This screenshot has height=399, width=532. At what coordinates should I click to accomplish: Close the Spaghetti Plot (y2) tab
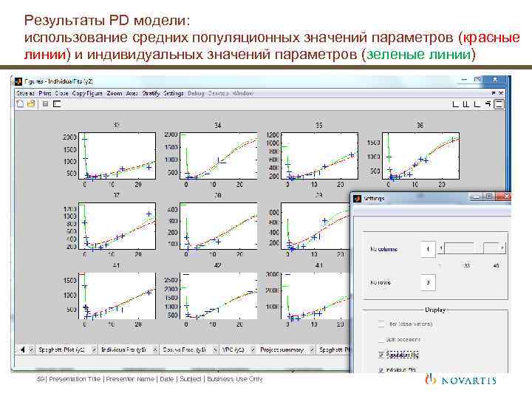tap(94, 349)
